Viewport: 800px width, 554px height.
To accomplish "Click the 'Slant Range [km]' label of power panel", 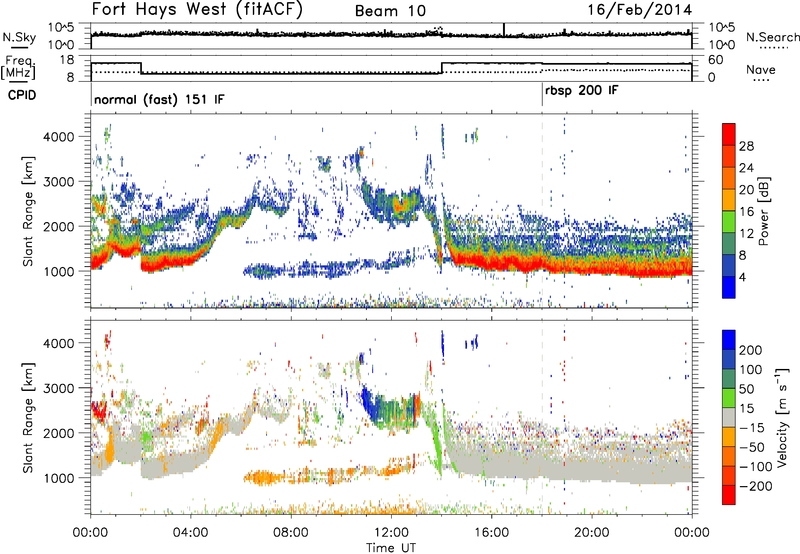I will pyautogui.click(x=28, y=211).
